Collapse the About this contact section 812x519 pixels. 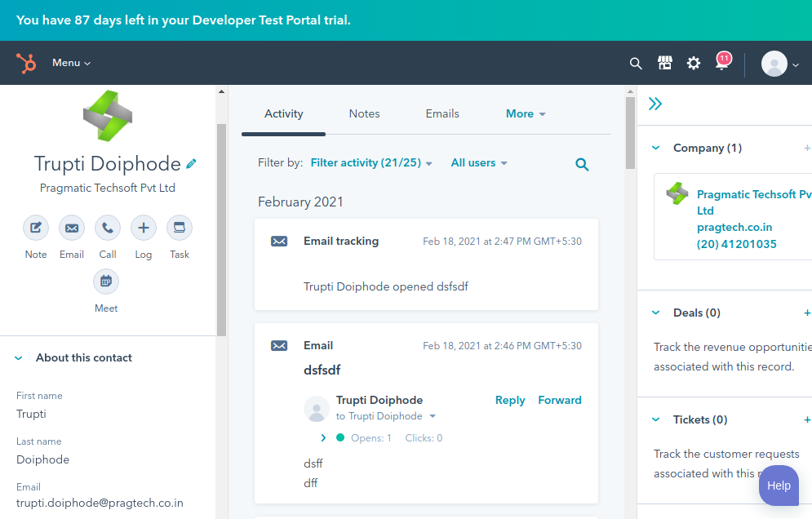[19, 358]
